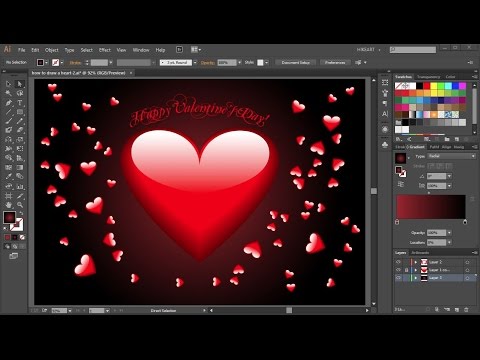
Task: Open the zoom level dropdown in status bar
Action: (x=69, y=311)
